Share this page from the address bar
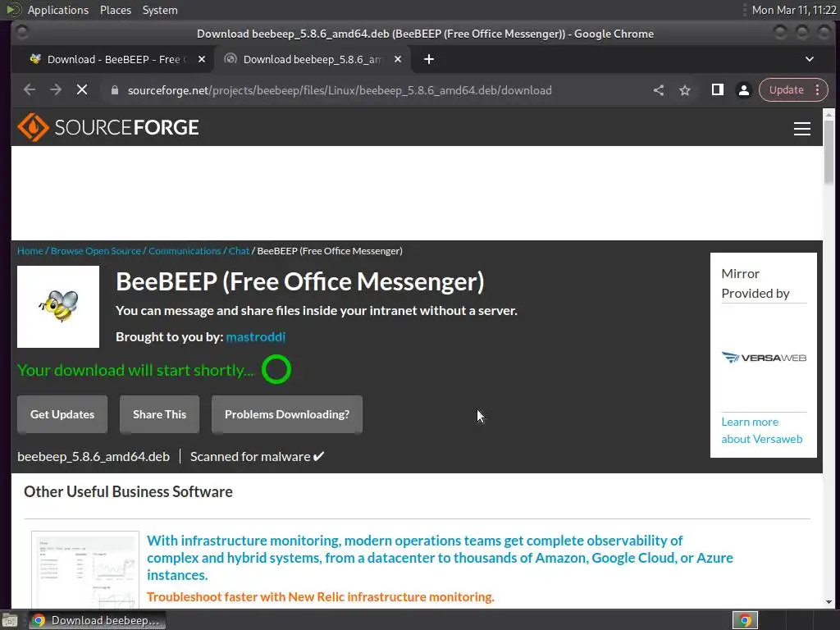Image resolution: width=840 pixels, height=630 pixels. [659, 90]
